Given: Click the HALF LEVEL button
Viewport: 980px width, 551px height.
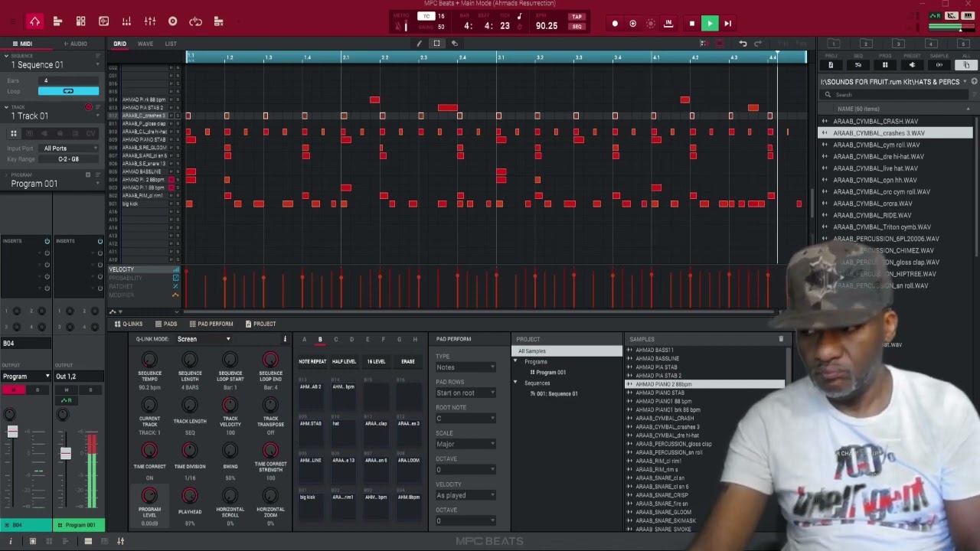Looking at the screenshot, I should (x=344, y=361).
